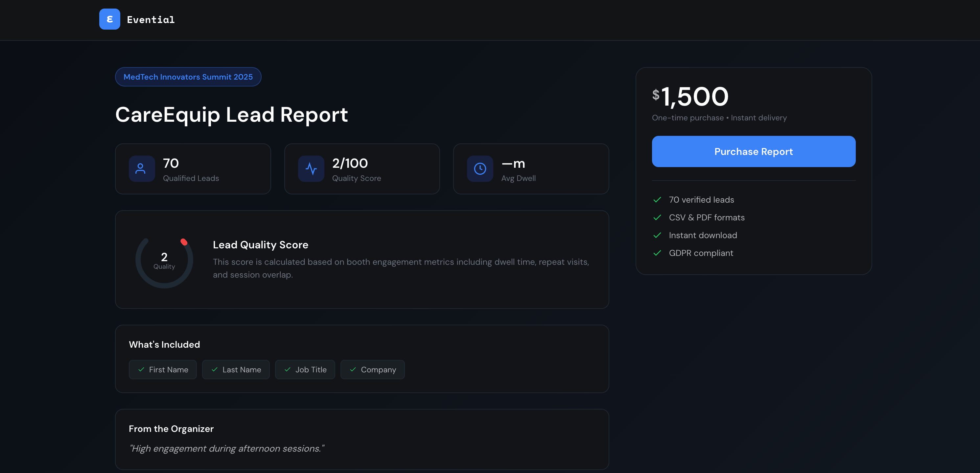Open the MedTech Innovators Summit 2025 badge
The height and width of the screenshot is (473, 980).
(x=188, y=77)
